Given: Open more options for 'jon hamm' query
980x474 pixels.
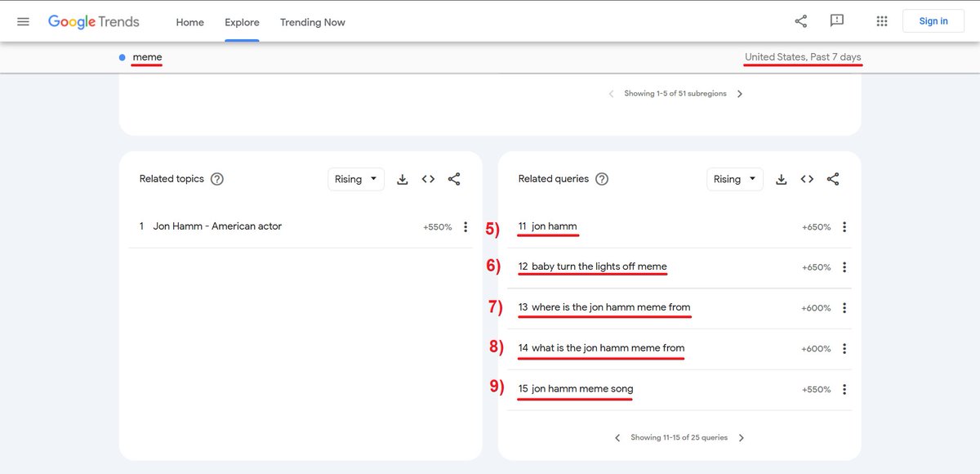Looking at the screenshot, I should [x=844, y=227].
